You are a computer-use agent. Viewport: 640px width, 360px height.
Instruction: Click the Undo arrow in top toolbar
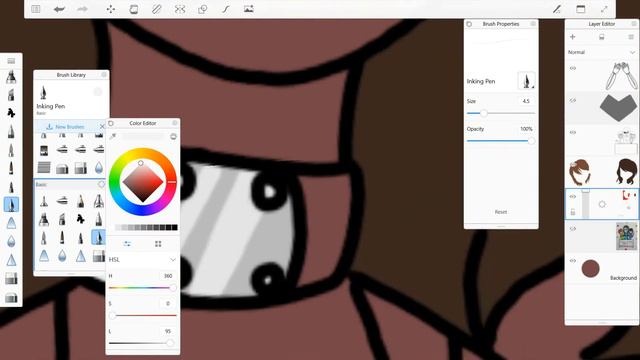pyautogui.click(x=59, y=9)
